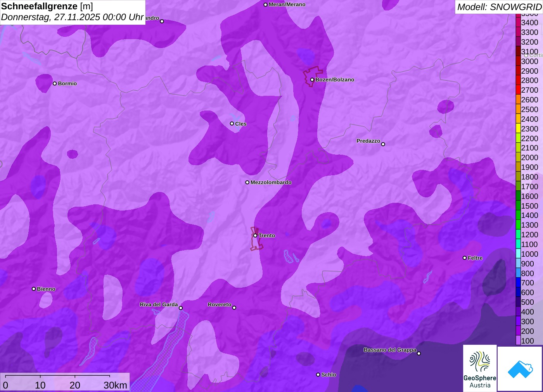The height and width of the screenshot is (392, 543).
Task: Click the 100 m legend swatch
Action: pyautogui.click(x=518, y=341)
